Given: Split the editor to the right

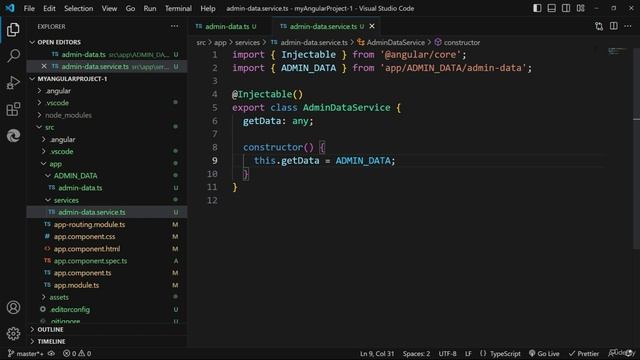Looking at the screenshot, I should pos(613,27).
